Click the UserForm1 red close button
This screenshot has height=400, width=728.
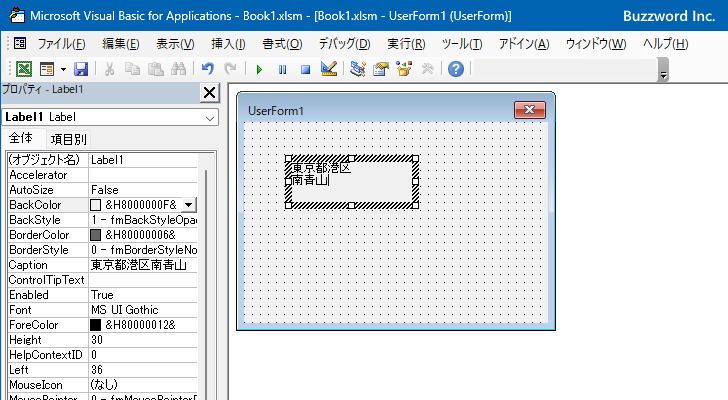pyautogui.click(x=530, y=110)
